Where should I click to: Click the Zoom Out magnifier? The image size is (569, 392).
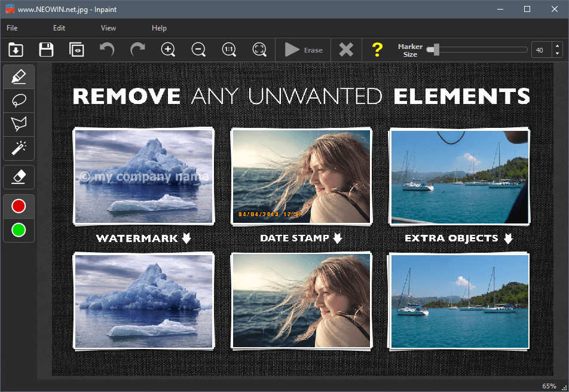tap(198, 50)
